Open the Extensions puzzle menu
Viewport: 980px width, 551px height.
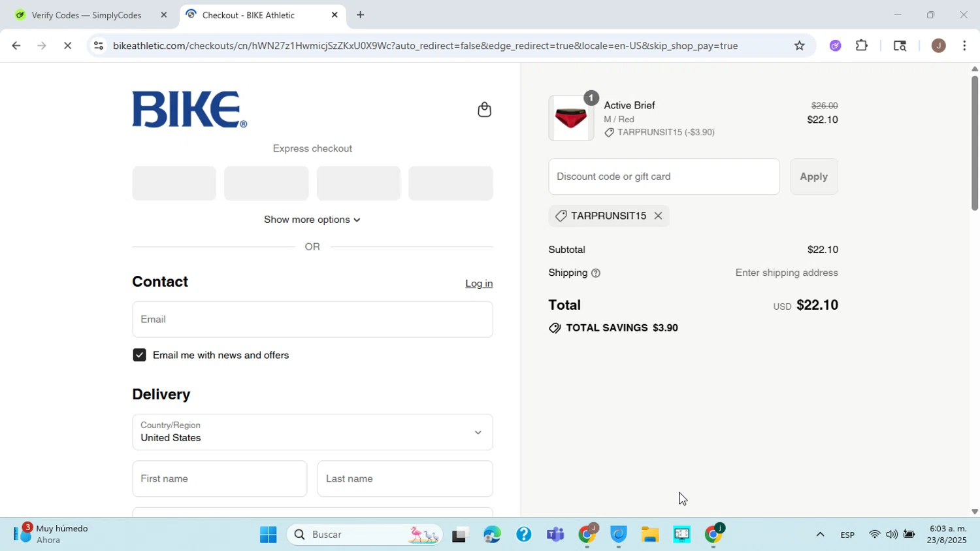click(x=862, y=46)
